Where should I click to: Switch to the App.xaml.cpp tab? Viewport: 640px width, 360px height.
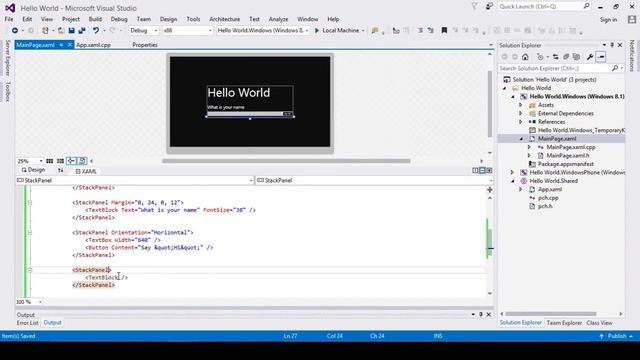click(x=93, y=45)
